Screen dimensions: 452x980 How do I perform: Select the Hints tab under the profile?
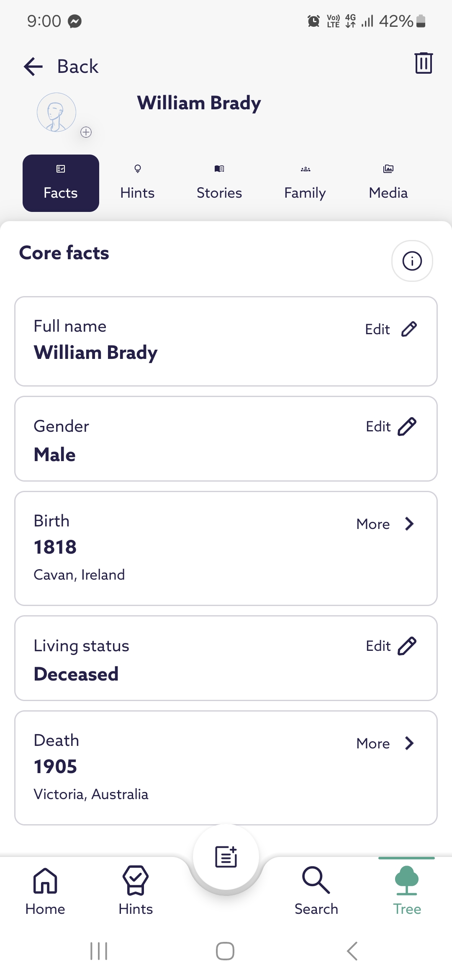point(137,183)
